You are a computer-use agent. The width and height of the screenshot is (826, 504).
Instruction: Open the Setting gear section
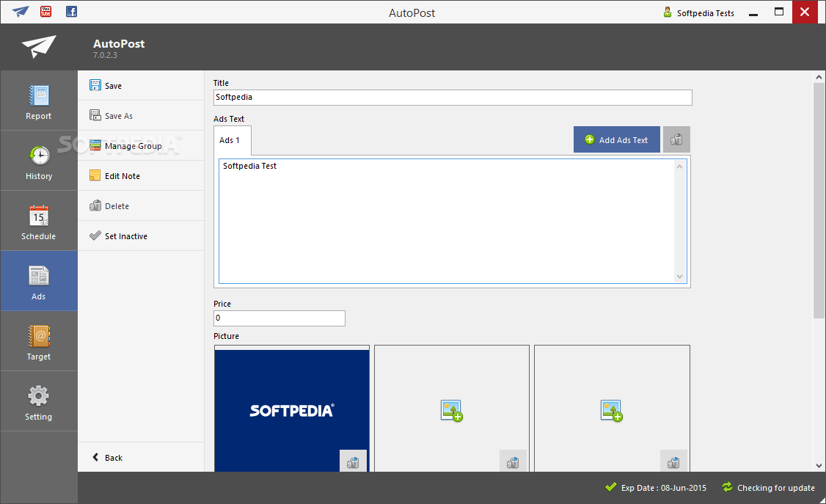pos(39,401)
